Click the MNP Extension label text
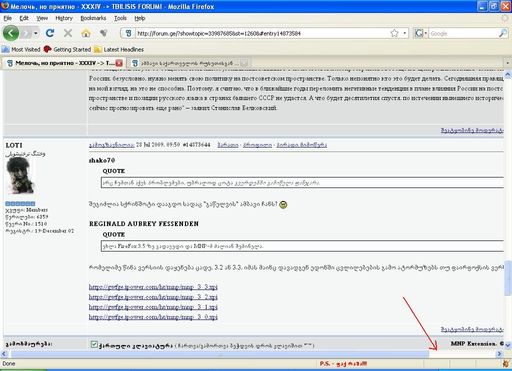 pyautogui.click(x=474, y=343)
